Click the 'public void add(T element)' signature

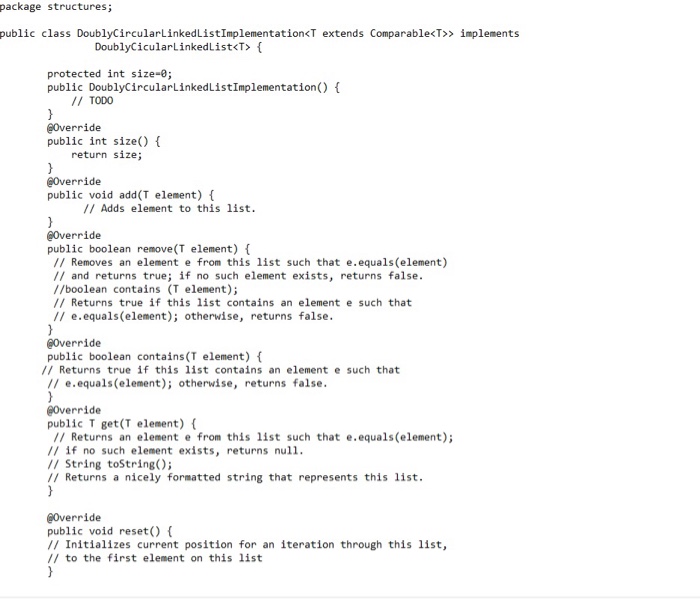(x=131, y=195)
